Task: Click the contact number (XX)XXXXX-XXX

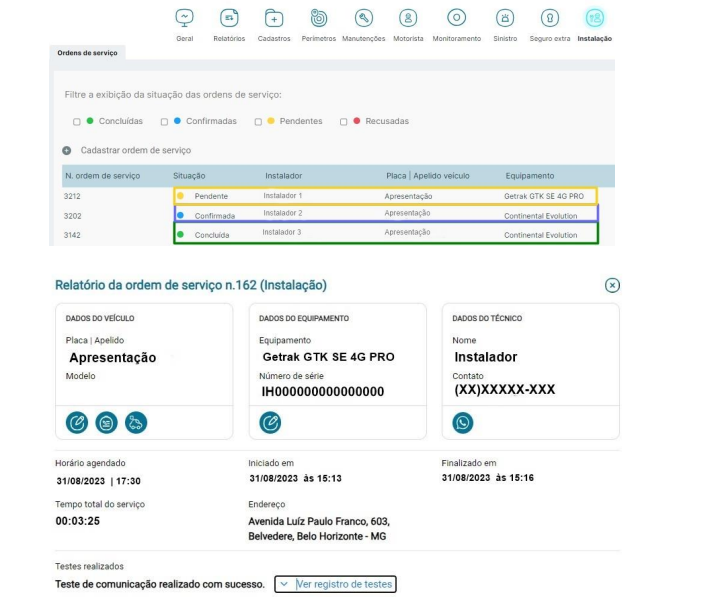Action: 505,389
